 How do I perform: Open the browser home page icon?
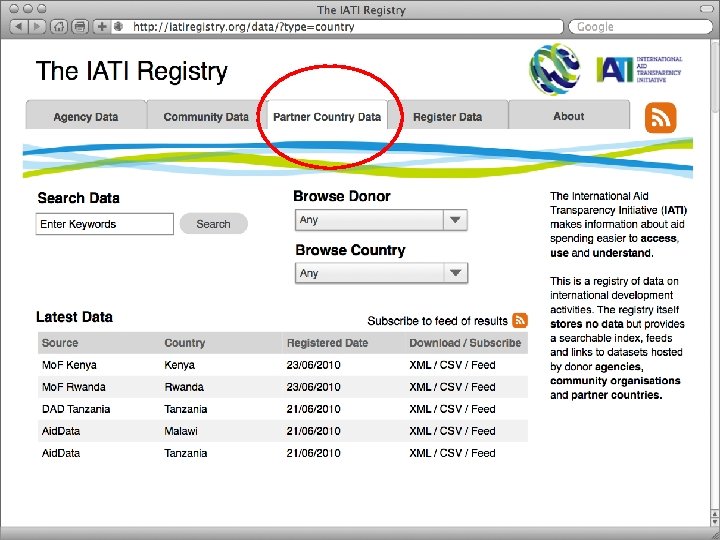click(58, 27)
